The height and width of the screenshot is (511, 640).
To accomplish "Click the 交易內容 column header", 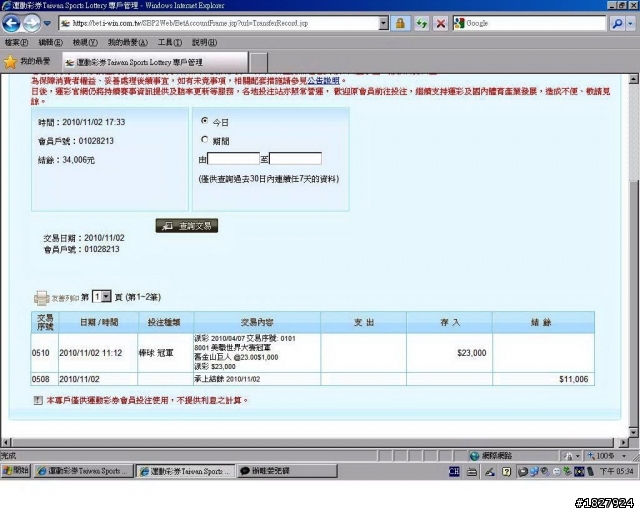I will (257, 322).
